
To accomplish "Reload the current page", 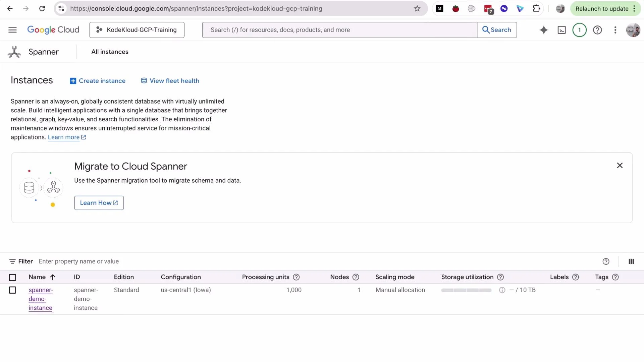I will [x=42, y=9].
